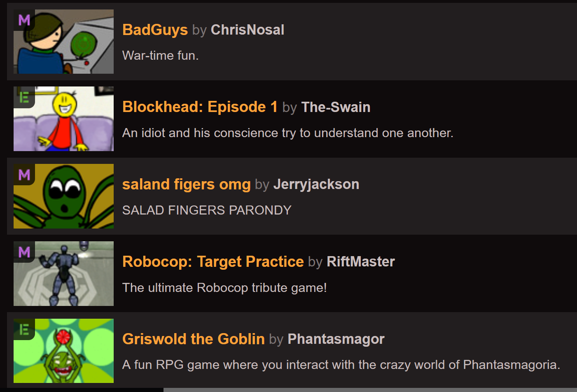
Task: Open the Blockhead: Episode 1 thumbnail
Action: click(x=63, y=119)
